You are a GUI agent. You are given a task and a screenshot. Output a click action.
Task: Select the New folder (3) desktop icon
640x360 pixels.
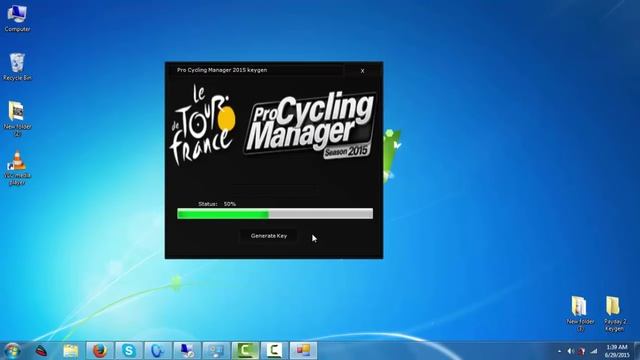pyautogui.click(x=580, y=313)
